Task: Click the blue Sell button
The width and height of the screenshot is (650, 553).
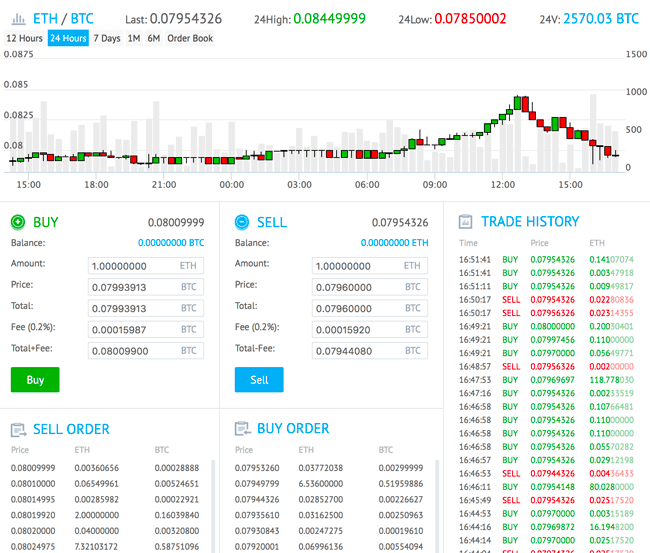Action: (259, 379)
